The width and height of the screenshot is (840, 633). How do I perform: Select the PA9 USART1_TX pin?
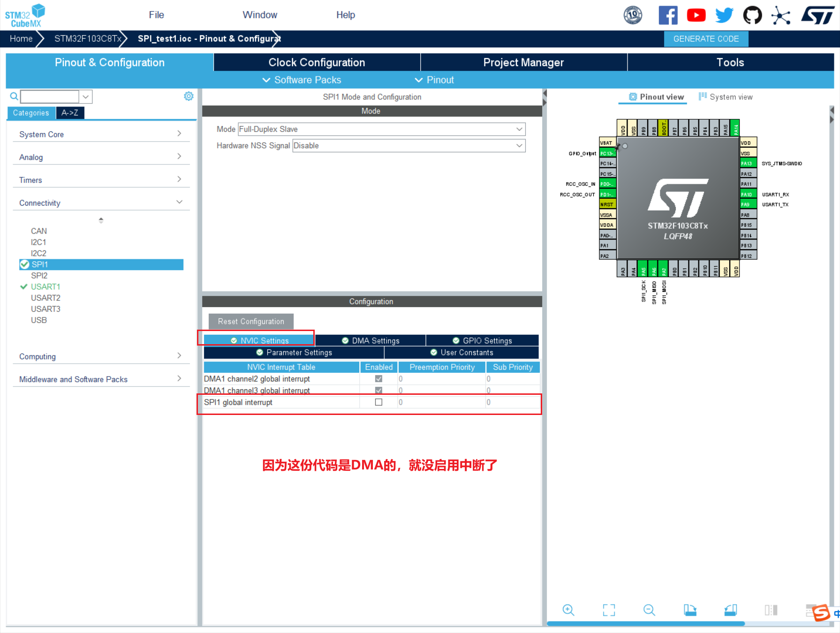(748, 204)
